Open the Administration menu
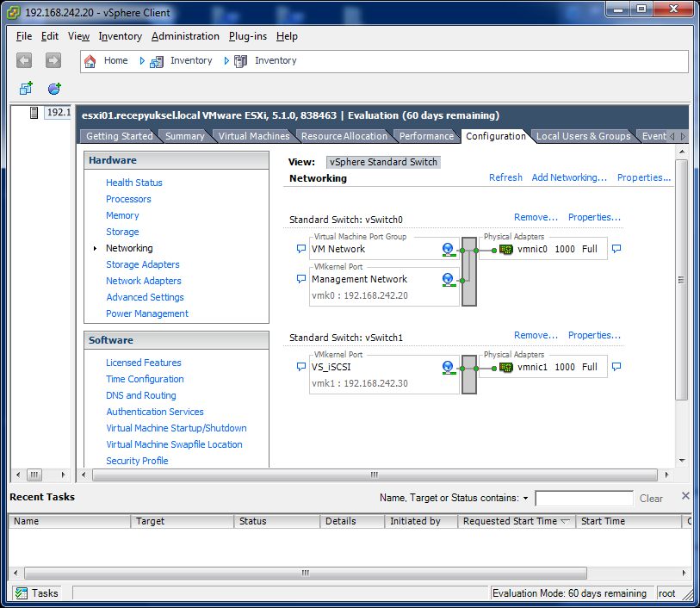 185,36
